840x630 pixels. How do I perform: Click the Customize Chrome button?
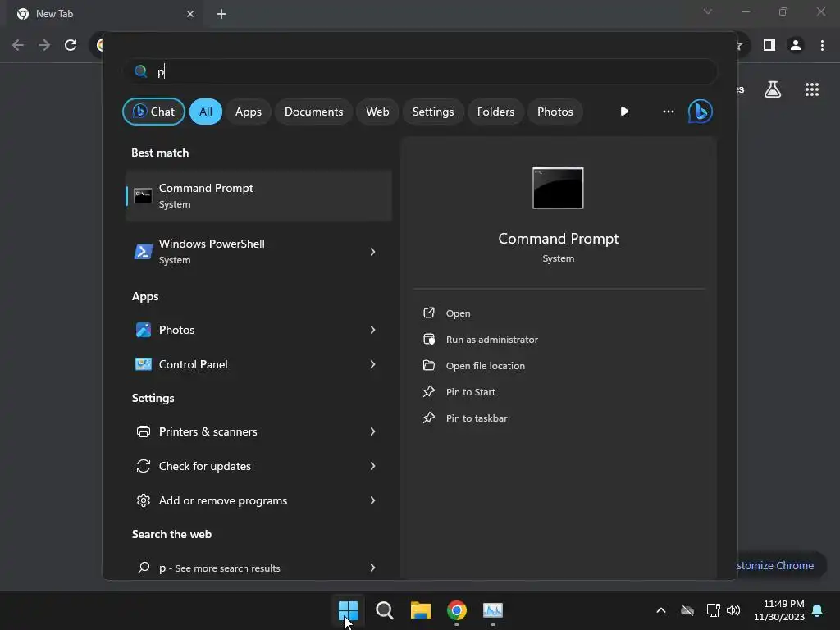(782, 565)
